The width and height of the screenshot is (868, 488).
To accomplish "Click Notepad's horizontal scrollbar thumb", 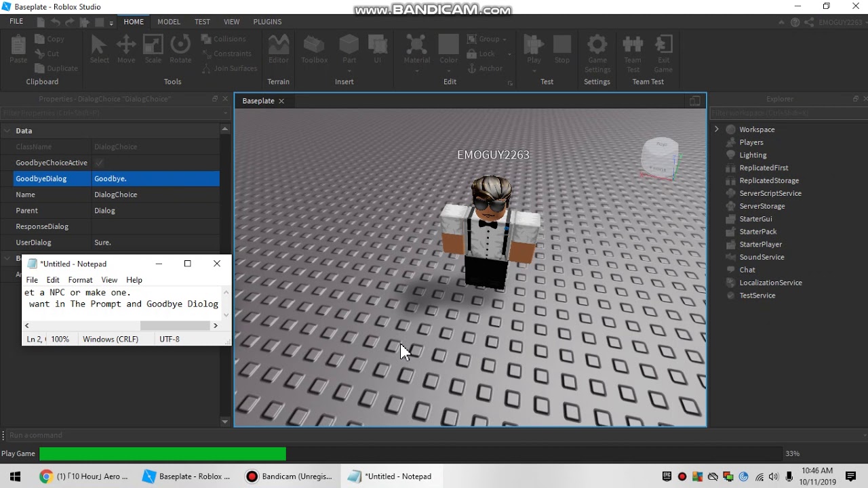I will click(174, 325).
